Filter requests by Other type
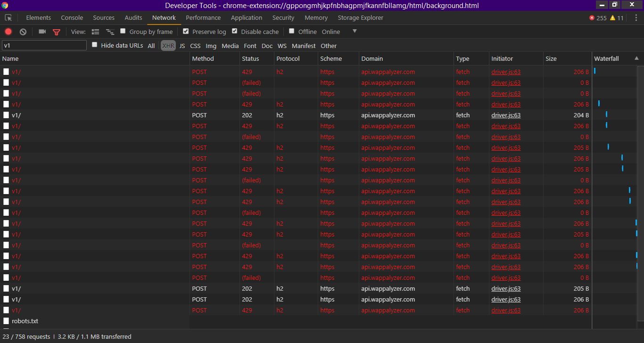 click(x=329, y=46)
